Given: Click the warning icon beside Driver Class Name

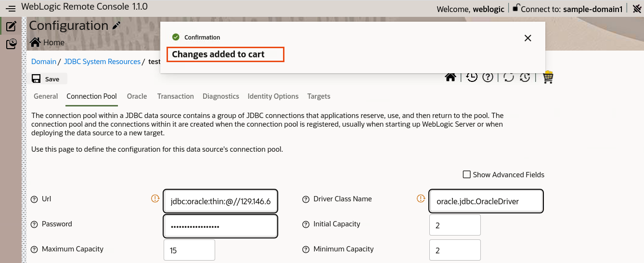Looking at the screenshot, I should point(421,198).
